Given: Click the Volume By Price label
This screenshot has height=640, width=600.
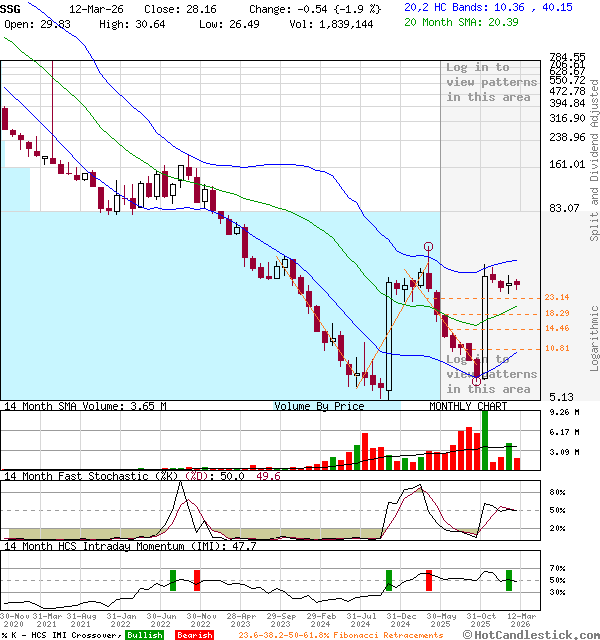Looking at the screenshot, I should (x=320, y=406).
